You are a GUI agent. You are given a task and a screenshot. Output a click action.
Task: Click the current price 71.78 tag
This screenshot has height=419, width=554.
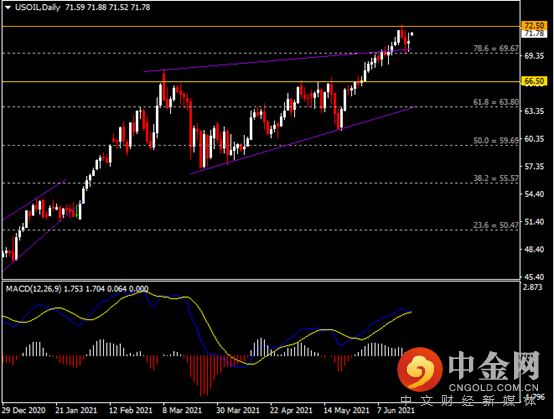534,34
